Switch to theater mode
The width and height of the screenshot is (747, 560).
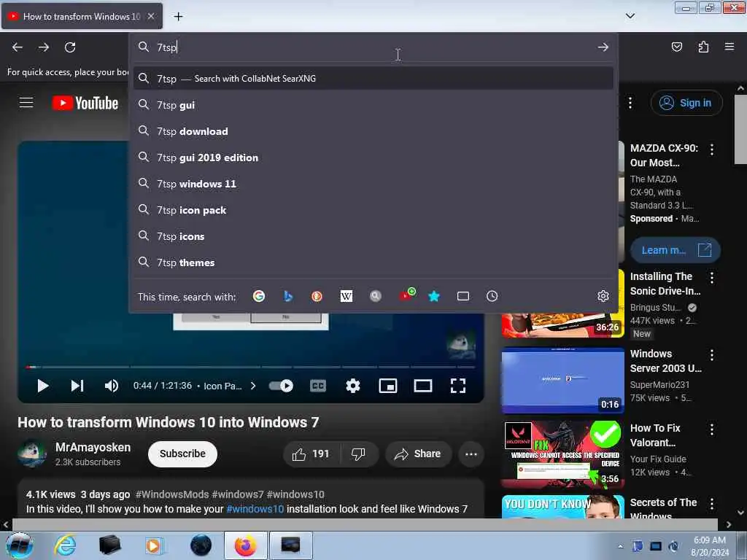click(422, 386)
